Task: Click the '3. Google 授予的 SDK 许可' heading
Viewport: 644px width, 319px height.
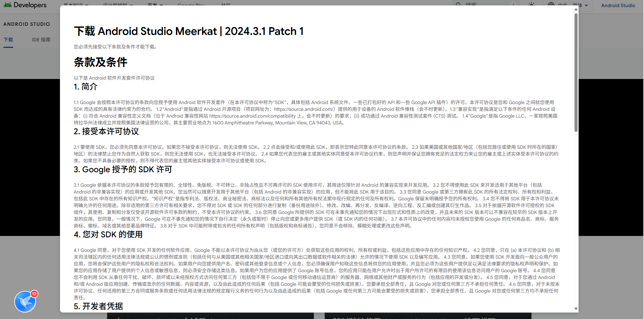Action: tap(123, 170)
